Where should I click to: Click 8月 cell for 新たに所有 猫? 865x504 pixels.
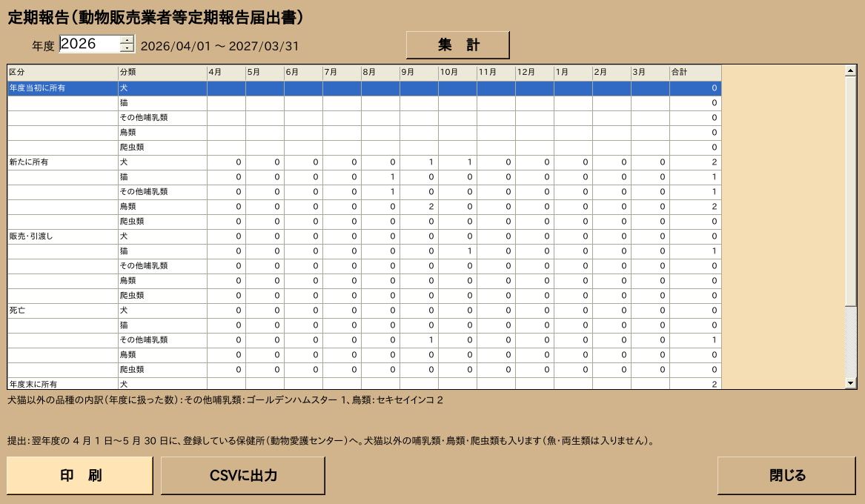tap(381, 177)
